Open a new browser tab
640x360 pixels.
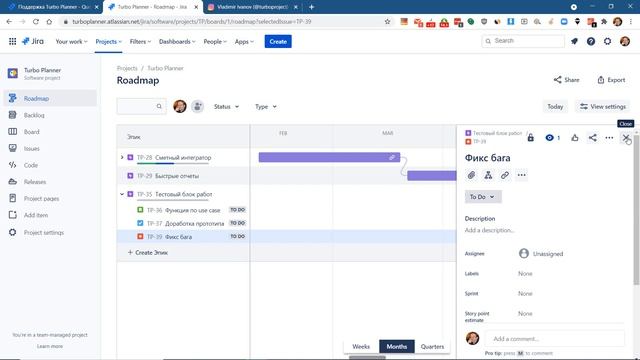311,7
